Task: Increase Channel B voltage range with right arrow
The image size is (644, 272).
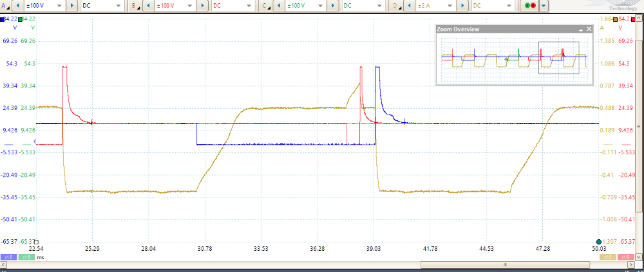Action: coord(203,5)
